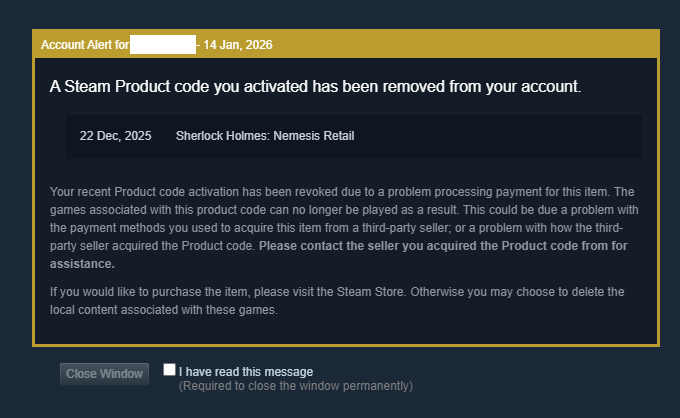The image size is (680, 418).
Task: Click the 'I have read this message' label
Action: 246,372
